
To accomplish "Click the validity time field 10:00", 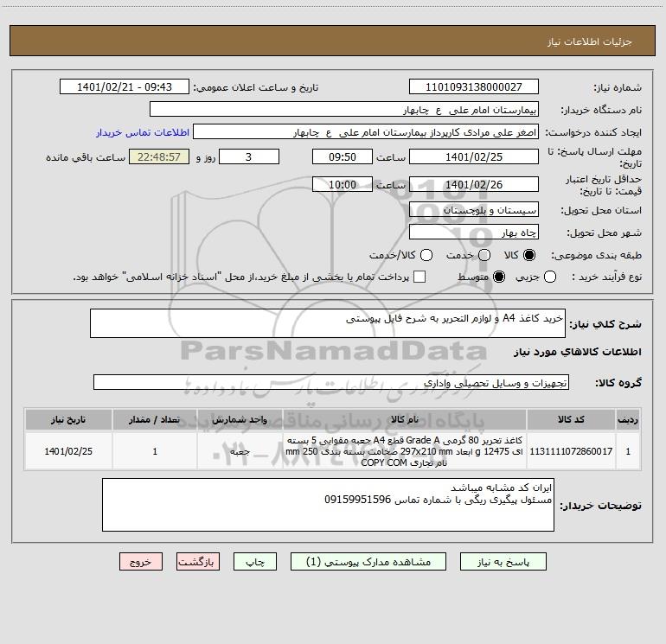I will (x=343, y=184).
